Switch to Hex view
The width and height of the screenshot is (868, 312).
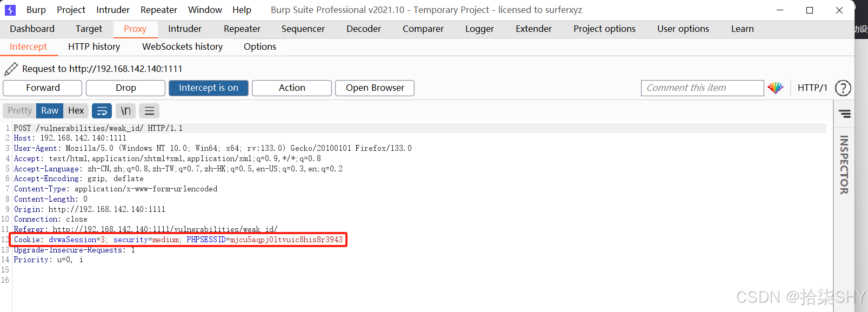tap(76, 111)
